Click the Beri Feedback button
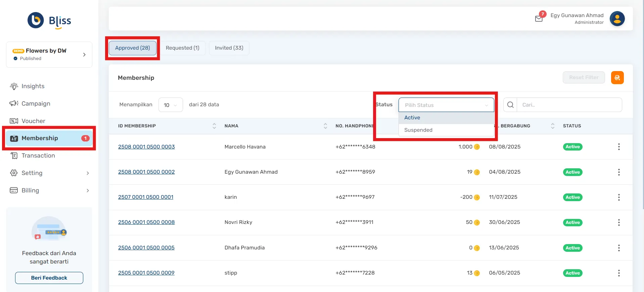The height and width of the screenshot is (292, 644). tap(49, 278)
